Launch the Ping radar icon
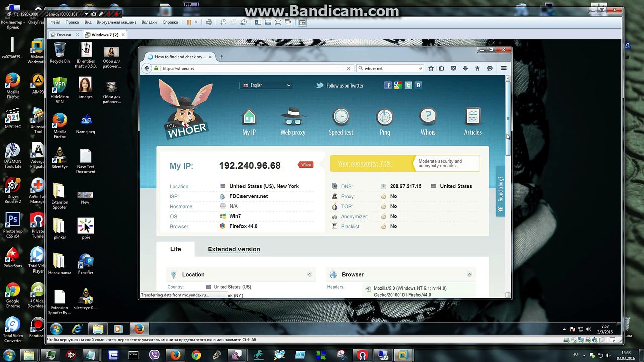Screen dimensions: 644x362 385,117
